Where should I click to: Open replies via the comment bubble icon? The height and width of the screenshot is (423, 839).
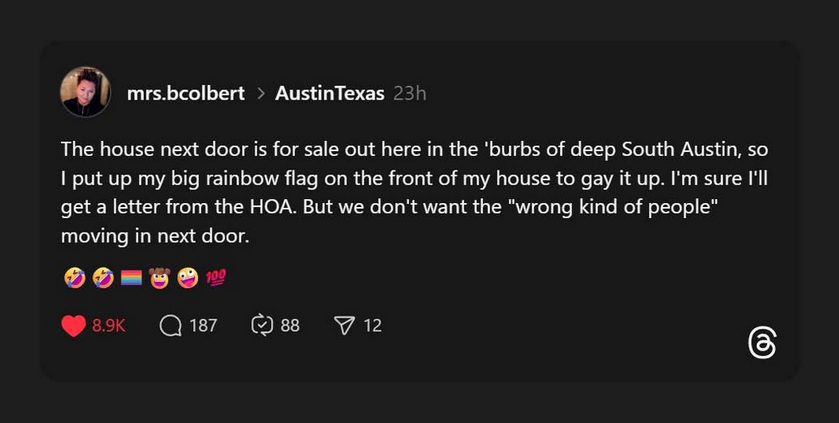click(x=171, y=325)
